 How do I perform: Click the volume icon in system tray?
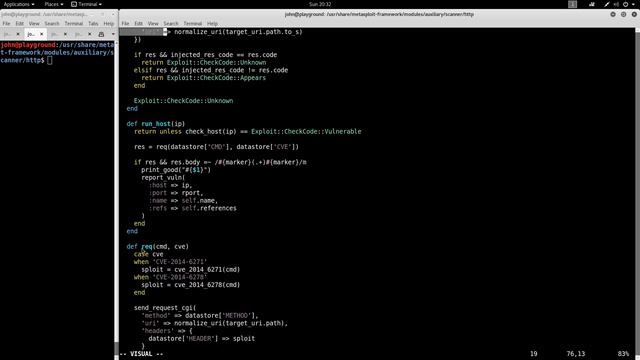pyautogui.click(x=616, y=4)
